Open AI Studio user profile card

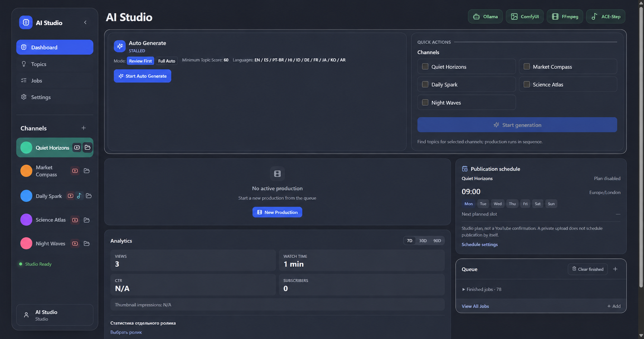[55, 315]
